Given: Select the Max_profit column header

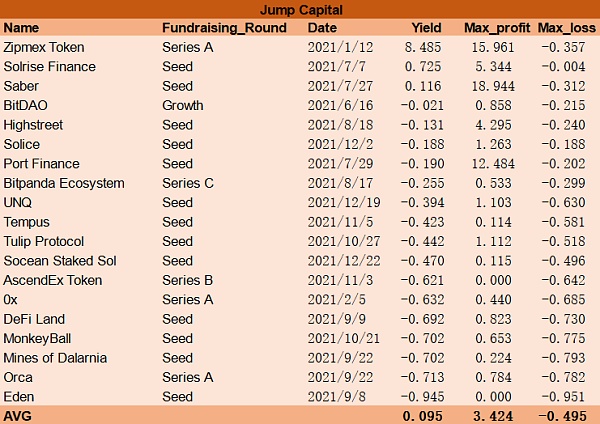Looking at the screenshot, I should click(x=496, y=28).
